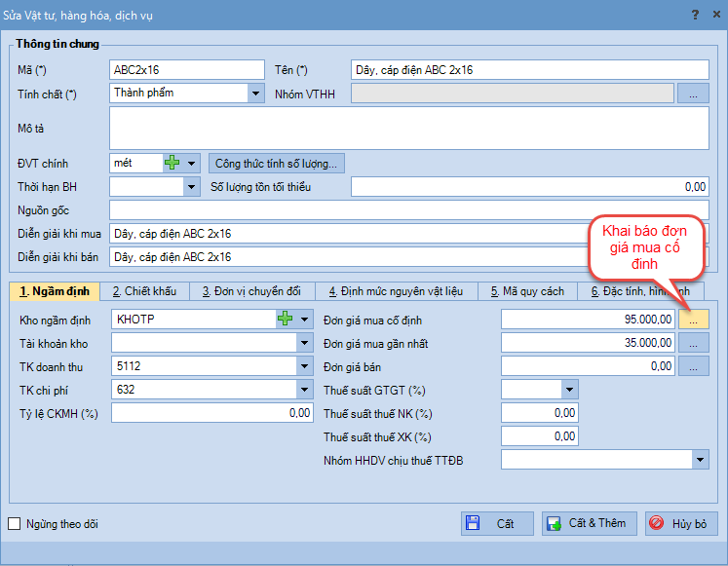Image resolution: width=728 pixels, height=566 pixels.
Task: Click the Hủy bỏ cancel button
Action: coord(681,523)
